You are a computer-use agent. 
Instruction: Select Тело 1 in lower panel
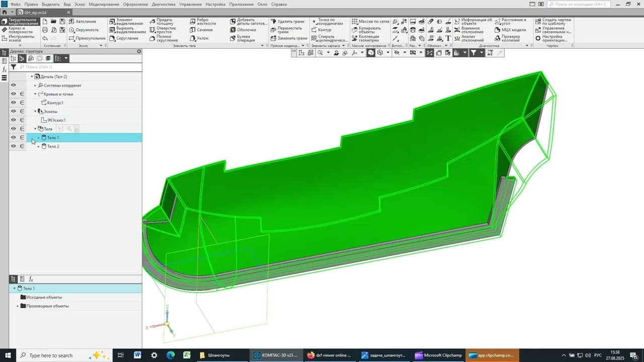click(75, 289)
